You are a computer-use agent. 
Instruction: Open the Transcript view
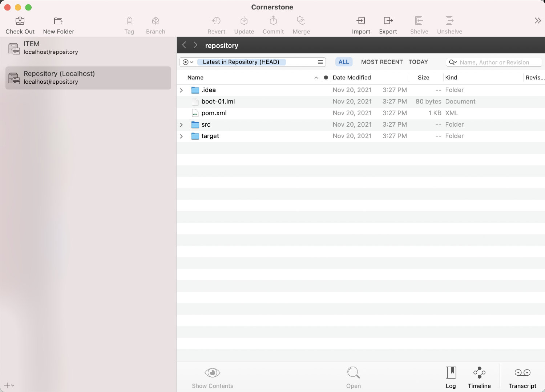[x=522, y=377]
